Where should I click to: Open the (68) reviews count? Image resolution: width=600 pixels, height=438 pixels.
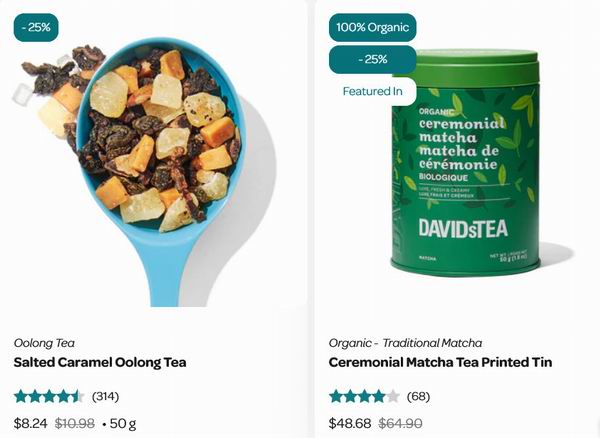[418, 396]
